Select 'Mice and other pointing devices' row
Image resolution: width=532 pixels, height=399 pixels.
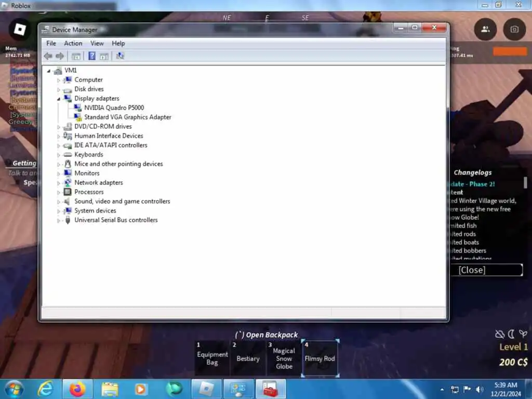click(x=118, y=164)
